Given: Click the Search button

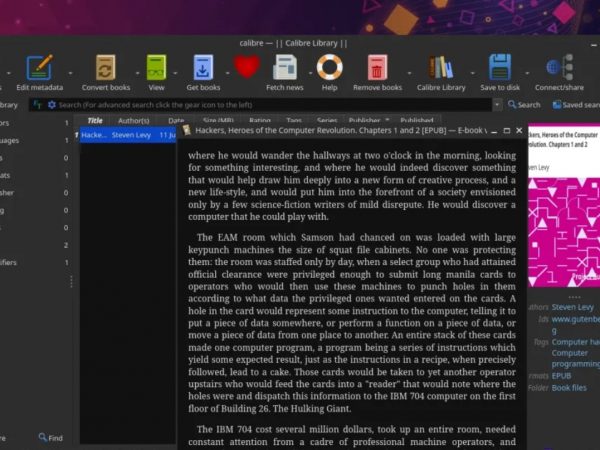Looking at the screenshot, I should click(x=524, y=104).
